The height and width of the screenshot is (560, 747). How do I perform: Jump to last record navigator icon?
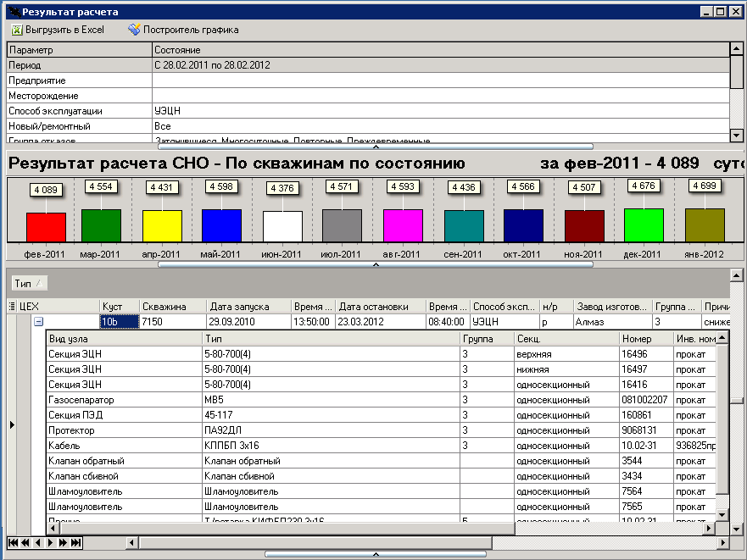coord(75,542)
